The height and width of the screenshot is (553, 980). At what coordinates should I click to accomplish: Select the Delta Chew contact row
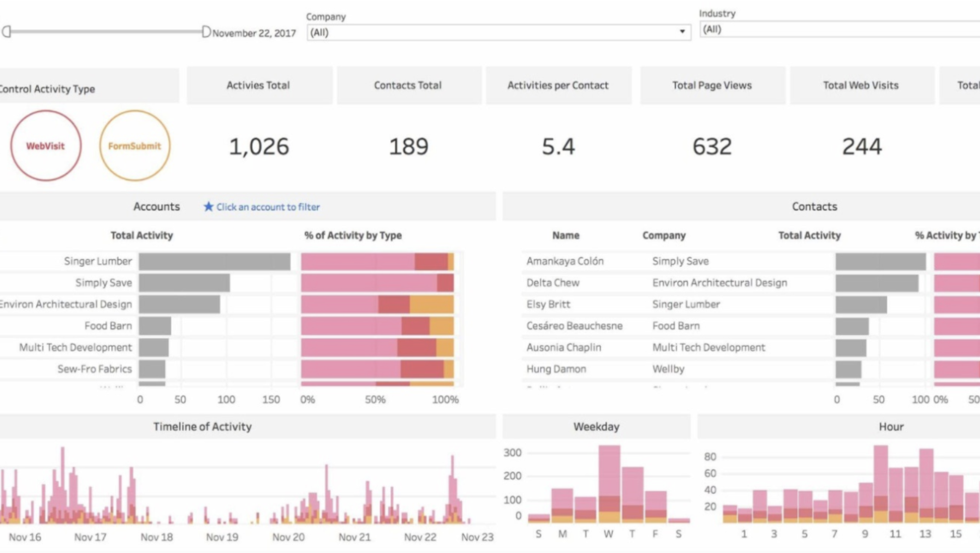pyautogui.click(x=553, y=283)
